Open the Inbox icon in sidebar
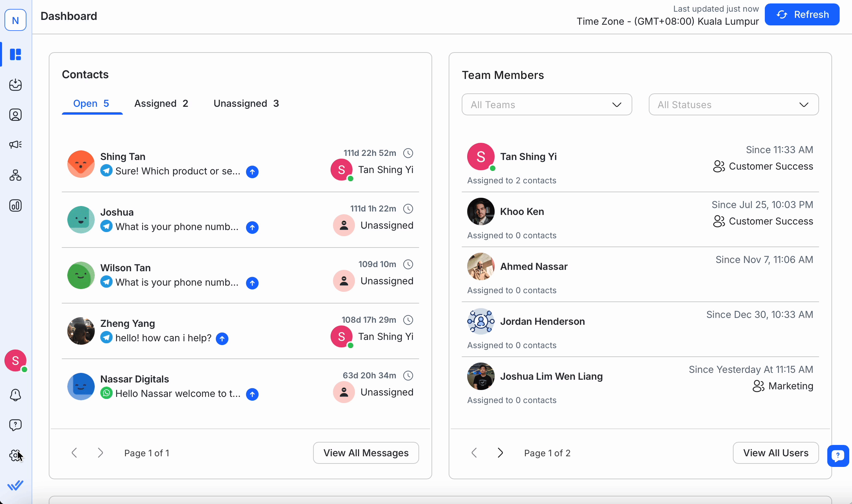This screenshot has height=504, width=852. tap(15, 84)
